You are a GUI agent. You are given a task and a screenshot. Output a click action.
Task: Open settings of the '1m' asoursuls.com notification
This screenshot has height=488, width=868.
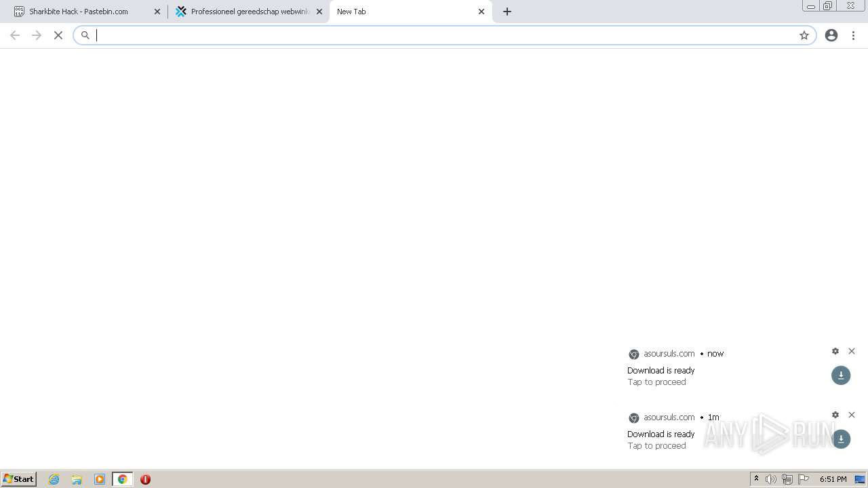tap(835, 415)
